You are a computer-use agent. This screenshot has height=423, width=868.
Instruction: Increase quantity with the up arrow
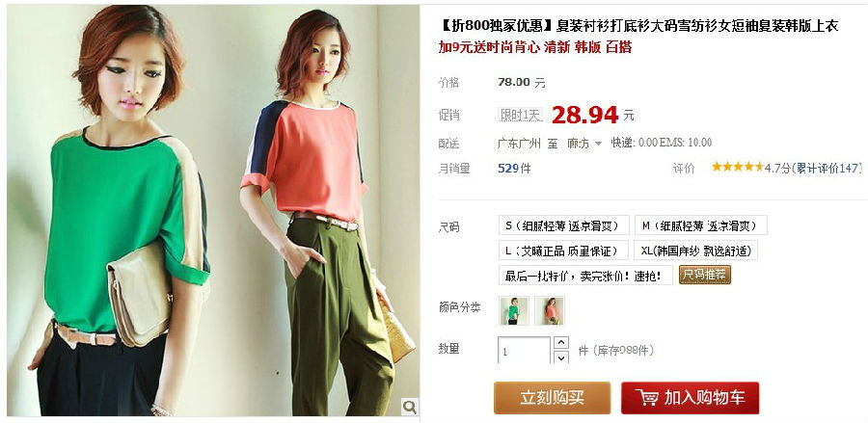pyautogui.click(x=561, y=343)
